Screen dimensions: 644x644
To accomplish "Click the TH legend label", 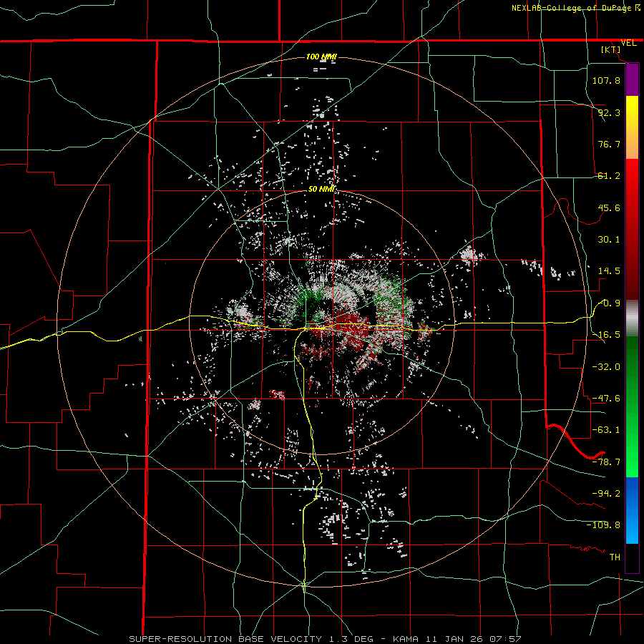I will click(x=615, y=557).
